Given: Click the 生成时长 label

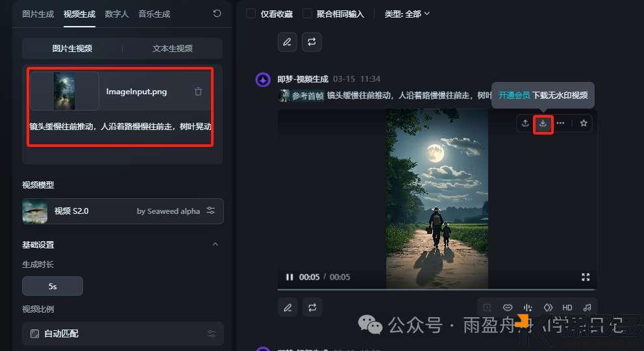Looking at the screenshot, I should 38,265.
